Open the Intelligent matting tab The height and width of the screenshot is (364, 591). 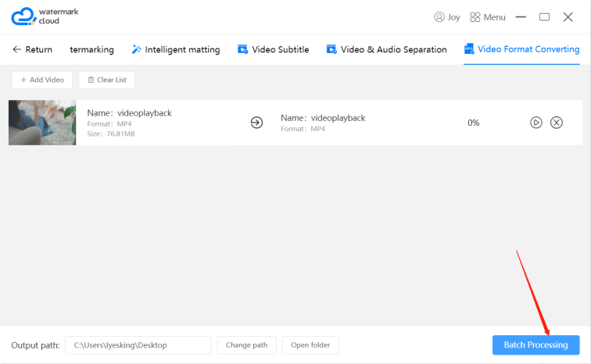(176, 50)
